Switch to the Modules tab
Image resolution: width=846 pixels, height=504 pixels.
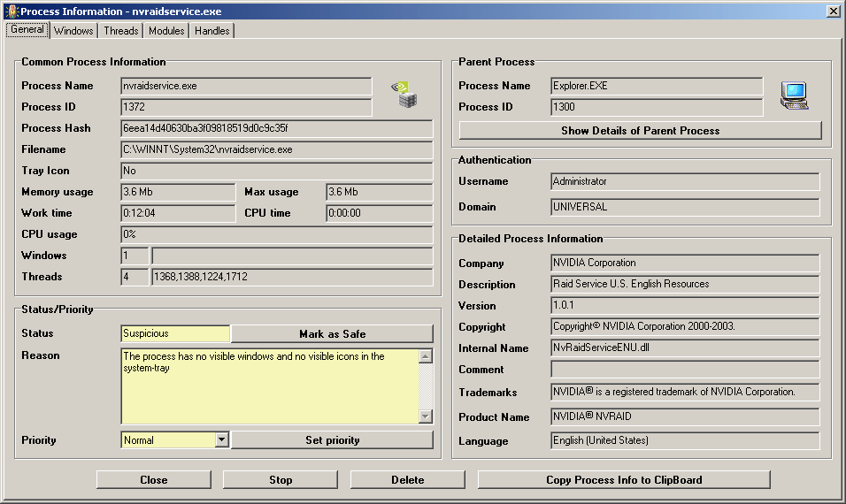point(166,31)
